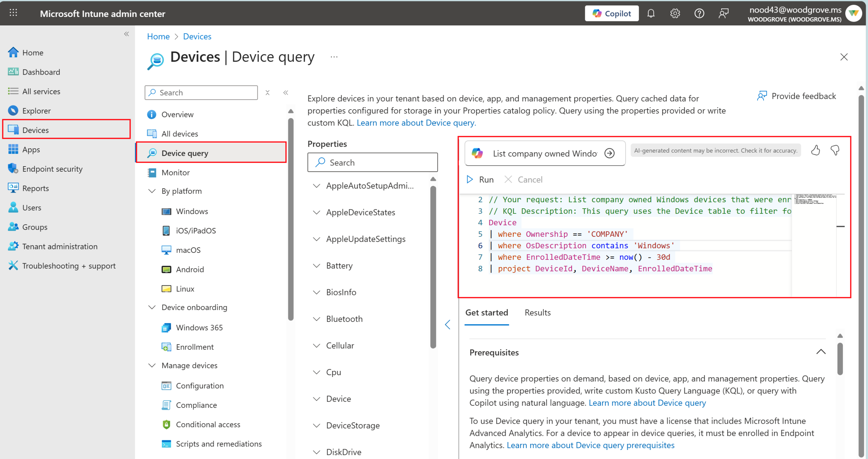
Task: Open the Copilot button
Action: point(612,14)
